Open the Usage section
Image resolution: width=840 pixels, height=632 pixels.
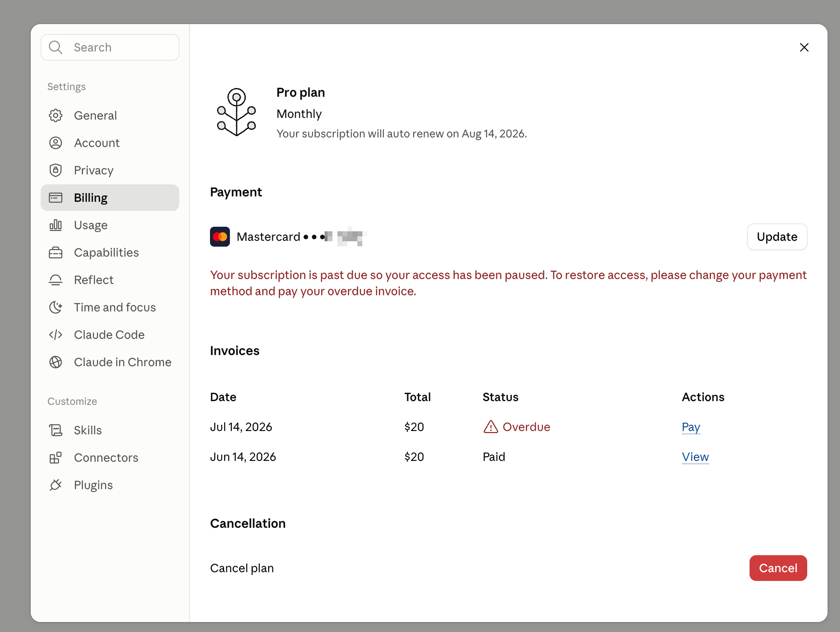point(110,225)
